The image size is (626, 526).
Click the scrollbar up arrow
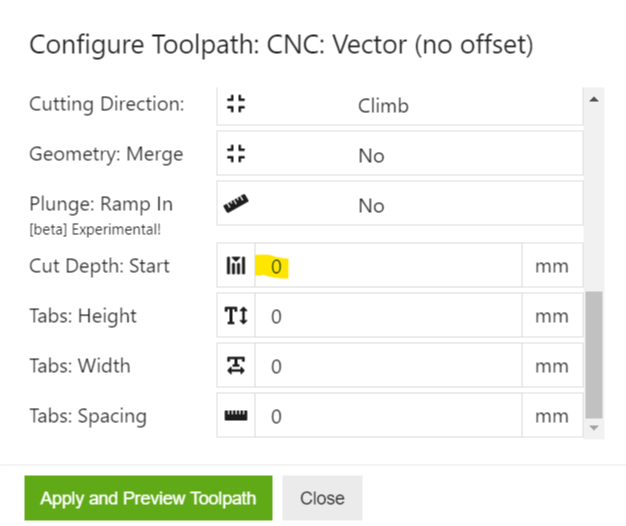pos(594,99)
